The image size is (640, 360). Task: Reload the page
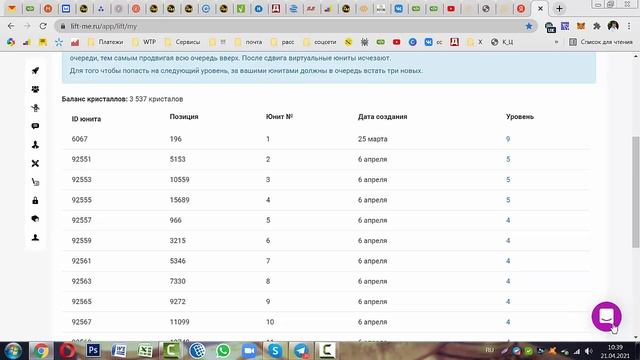(x=43, y=26)
